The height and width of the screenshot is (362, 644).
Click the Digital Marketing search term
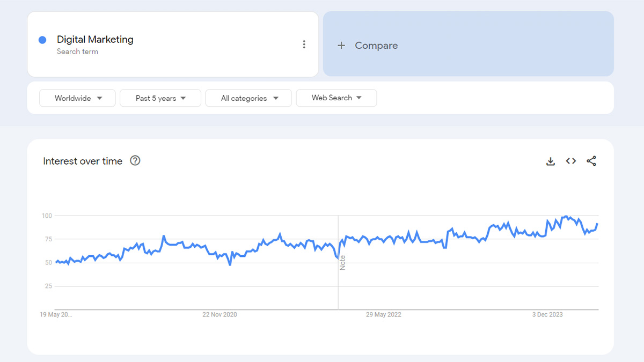(95, 39)
